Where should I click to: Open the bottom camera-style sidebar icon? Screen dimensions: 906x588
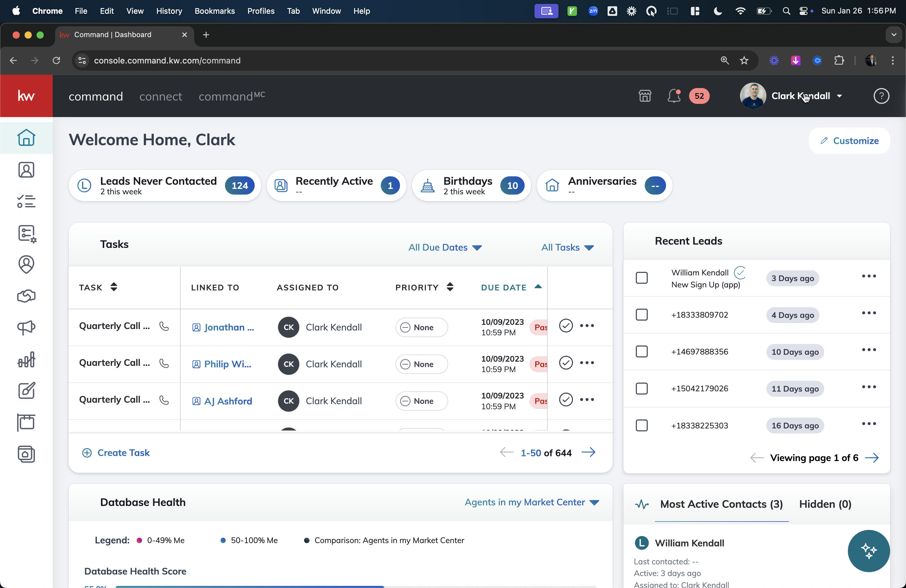(26, 454)
